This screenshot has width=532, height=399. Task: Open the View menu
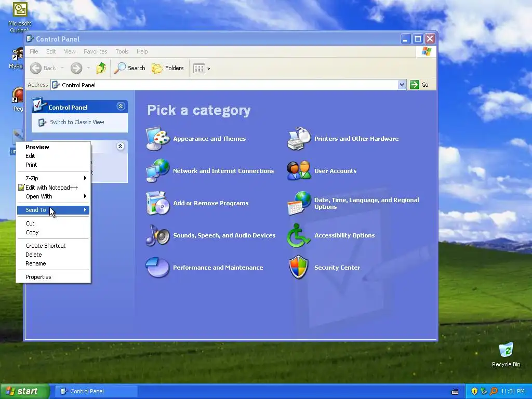(x=70, y=51)
